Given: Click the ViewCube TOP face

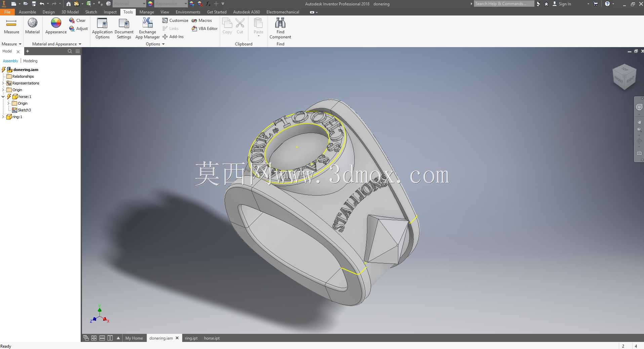Looking at the screenshot, I should (x=625, y=69).
